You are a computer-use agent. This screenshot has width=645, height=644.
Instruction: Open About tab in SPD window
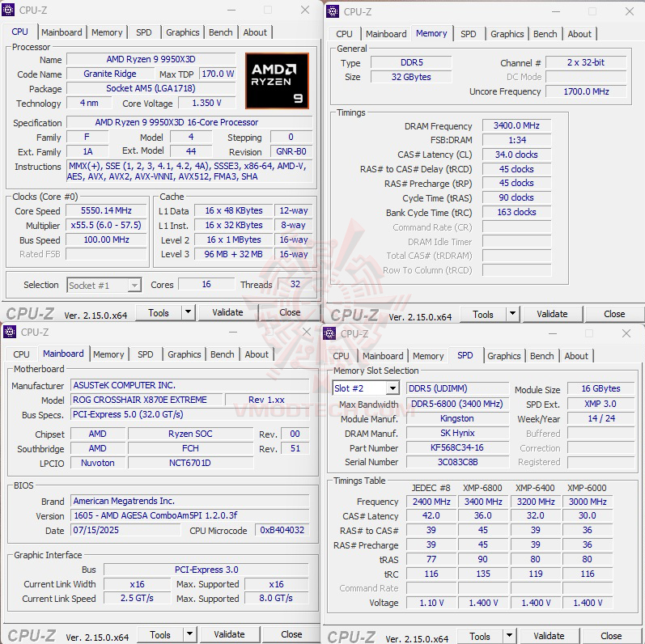(576, 356)
